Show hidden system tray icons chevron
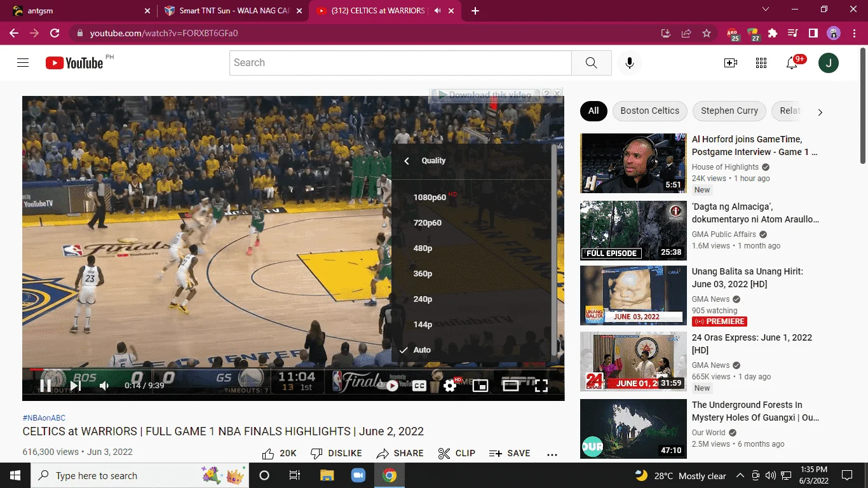Screen dimensions: 868x488 tap(740, 475)
